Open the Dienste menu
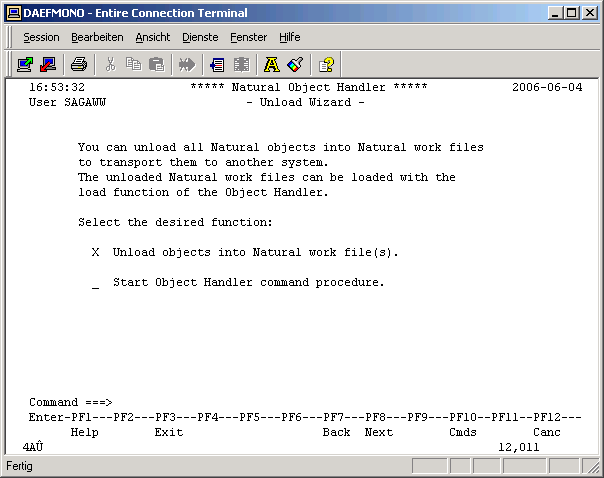Image resolution: width=604 pixels, height=478 pixels. point(200,37)
